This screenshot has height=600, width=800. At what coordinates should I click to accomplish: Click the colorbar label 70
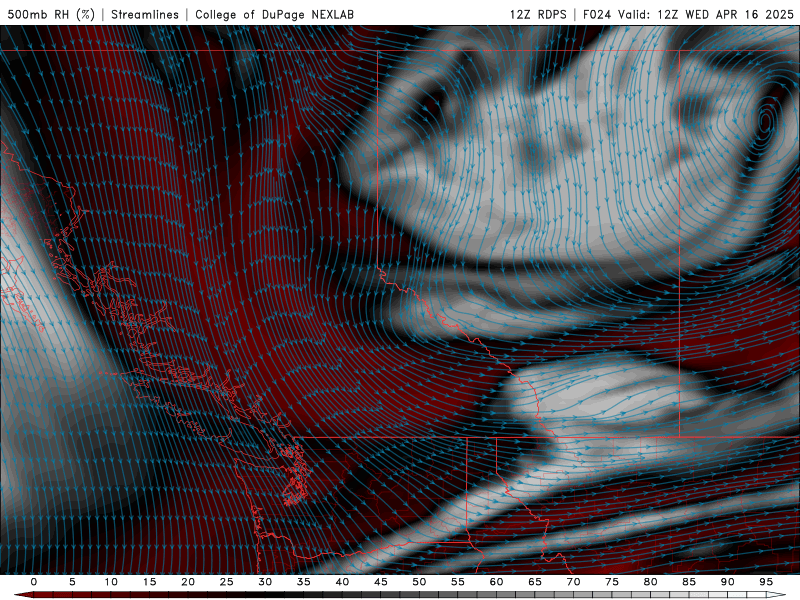[573, 582]
